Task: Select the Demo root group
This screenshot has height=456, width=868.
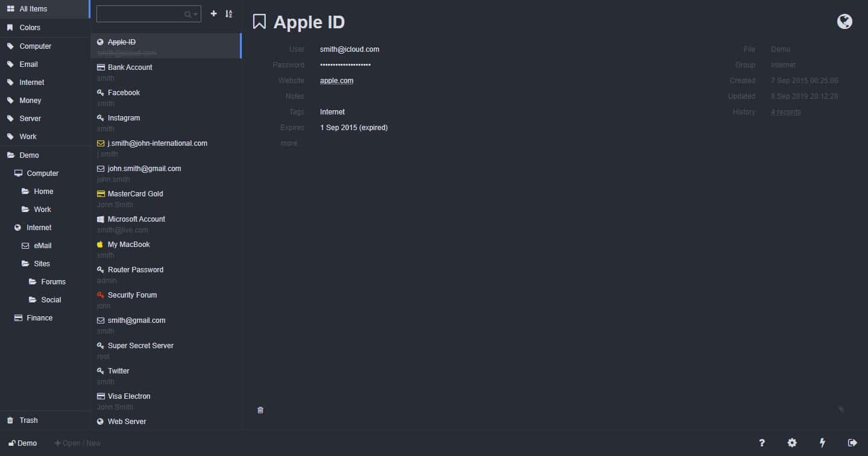Action: [x=45, y=155]
